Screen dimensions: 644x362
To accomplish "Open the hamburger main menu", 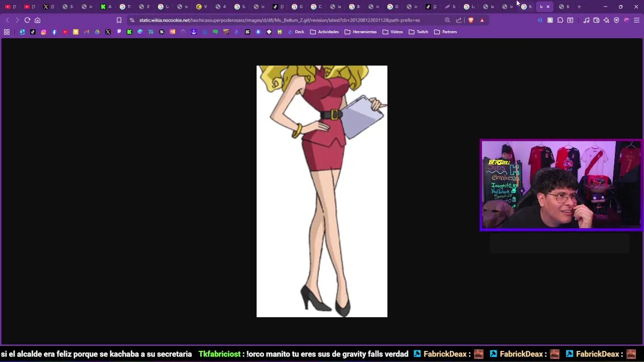I will tap(636, 20).
